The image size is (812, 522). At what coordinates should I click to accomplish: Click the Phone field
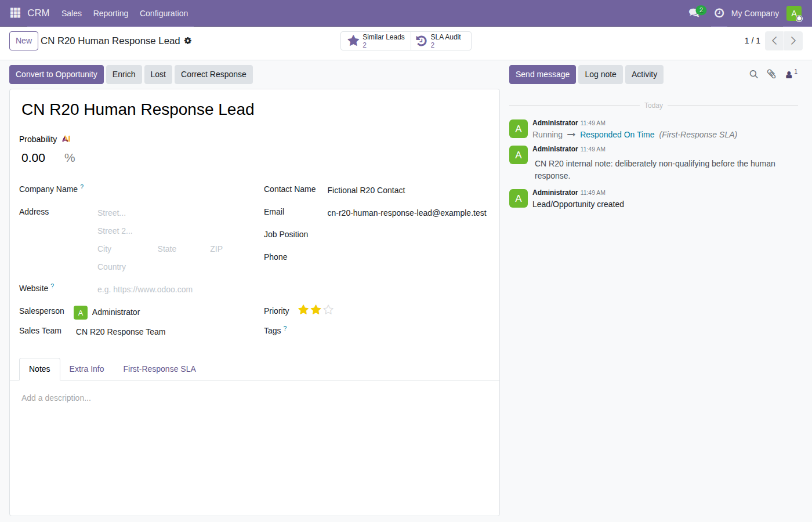[x=407, y=258]
